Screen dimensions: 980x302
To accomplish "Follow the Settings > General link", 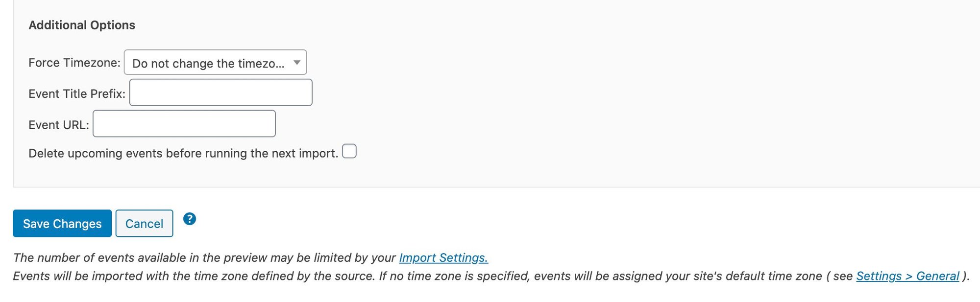I will pos(907,276).
